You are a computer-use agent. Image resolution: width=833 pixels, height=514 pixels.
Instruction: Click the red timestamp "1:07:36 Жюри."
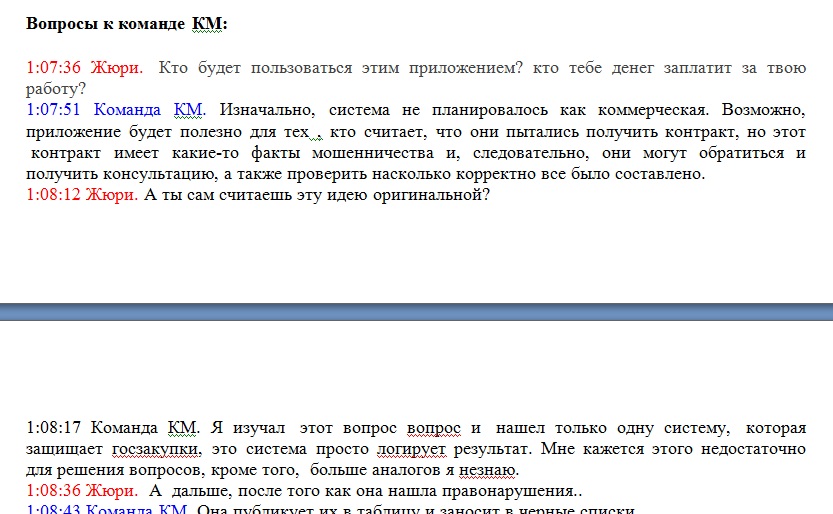coord(84,68)
